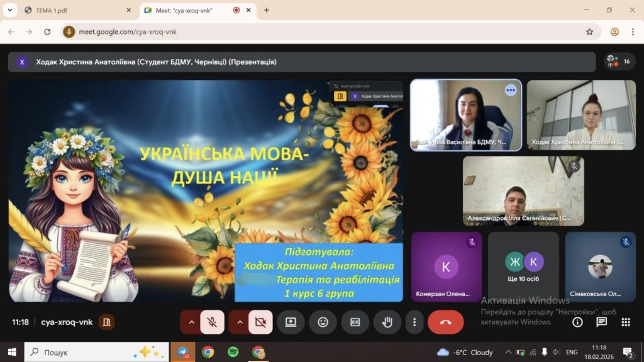Open the emoji reactions panel
The height and width of the screenshot is (362, 644).
pos(323,322)
